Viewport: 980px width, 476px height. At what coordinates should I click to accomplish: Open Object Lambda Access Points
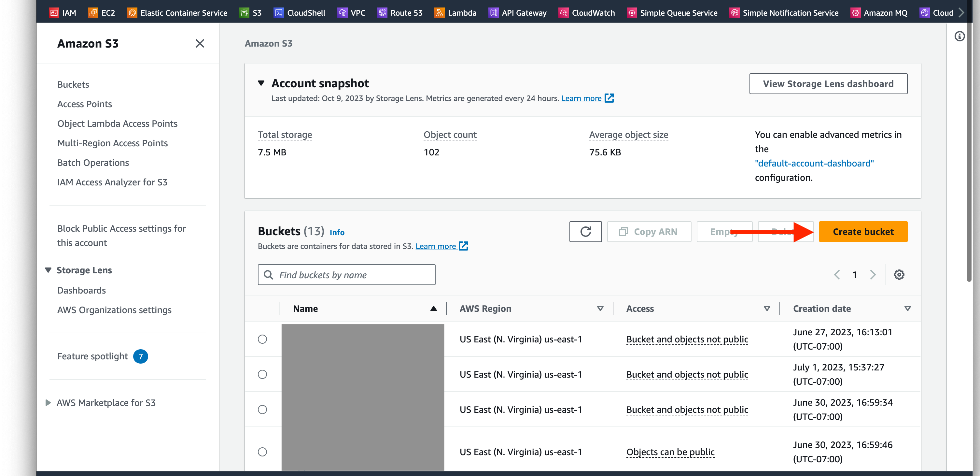coord(117,123)
